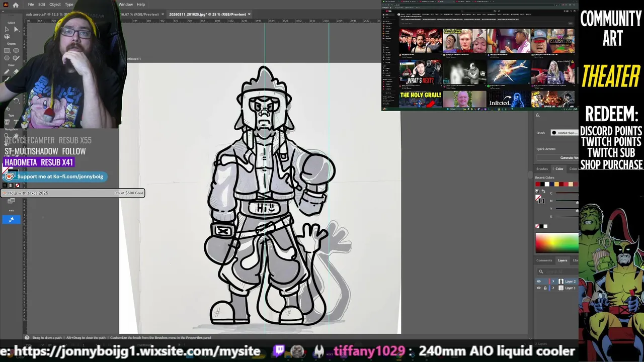The height and width of the screenshot is (362, 644).
Task: Click default fill and stroke icon in Color panel
Action: (x=537, y=191)
